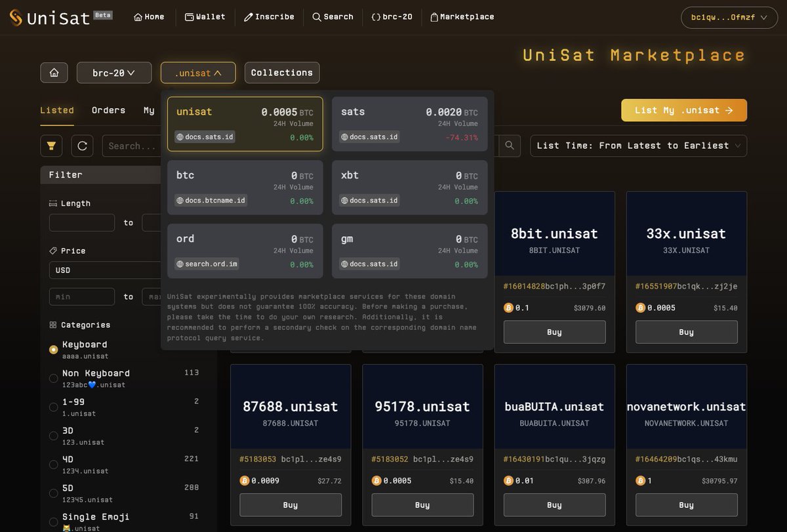The image size is (787, 532).
Task: Select the Single Emoji category radio
Action: pos(54,523)
